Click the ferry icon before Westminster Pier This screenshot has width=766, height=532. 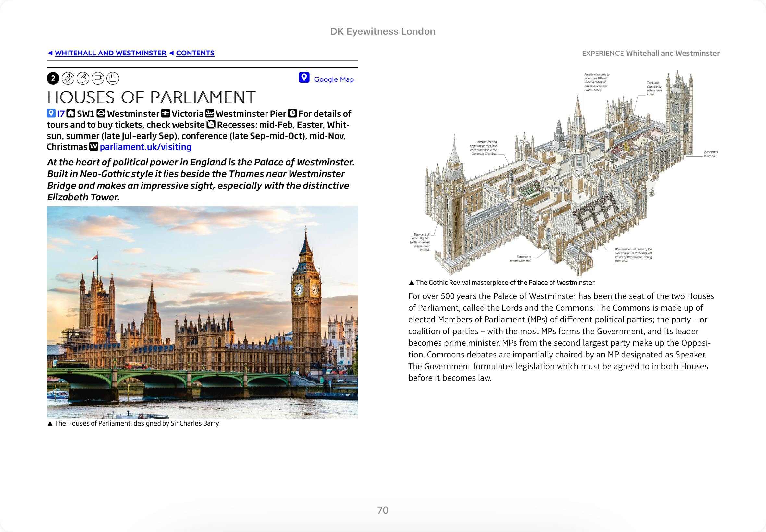coord(209,113)
